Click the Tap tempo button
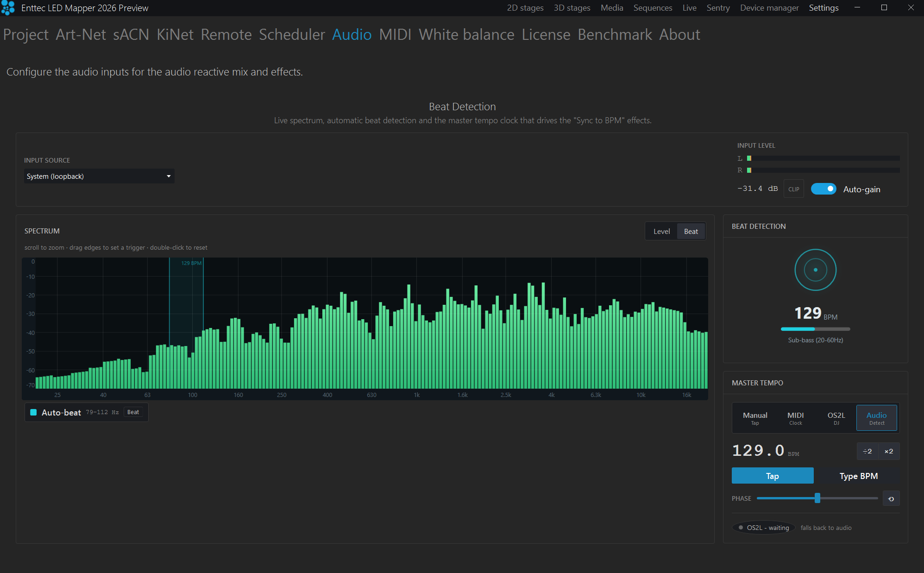Screen dimensions: 924x573 pos(772,476)
